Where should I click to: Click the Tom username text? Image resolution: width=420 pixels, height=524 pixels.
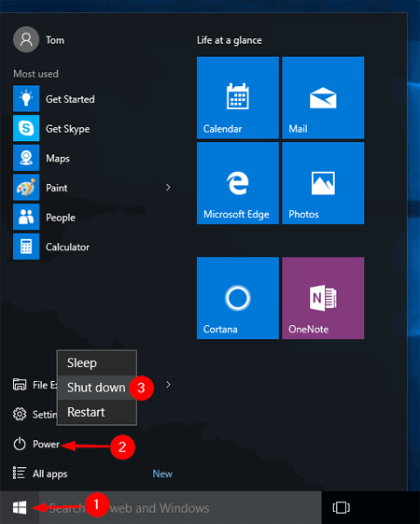(55, 40)
